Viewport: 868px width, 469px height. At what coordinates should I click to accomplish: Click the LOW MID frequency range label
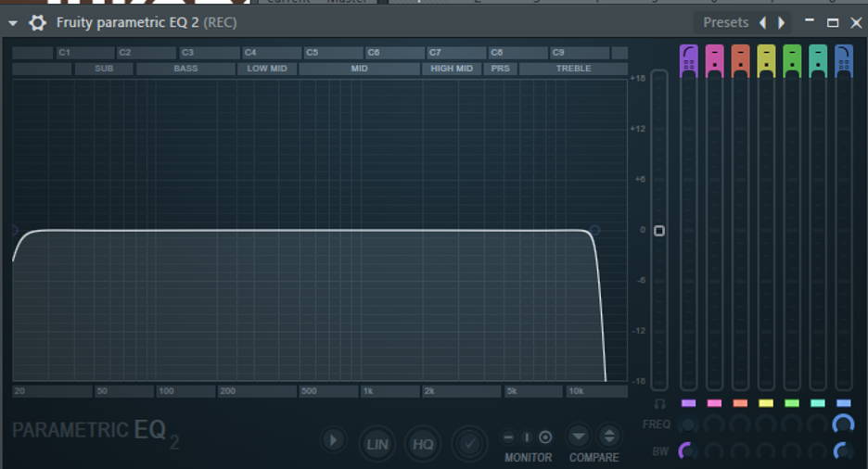coord(267,69)
